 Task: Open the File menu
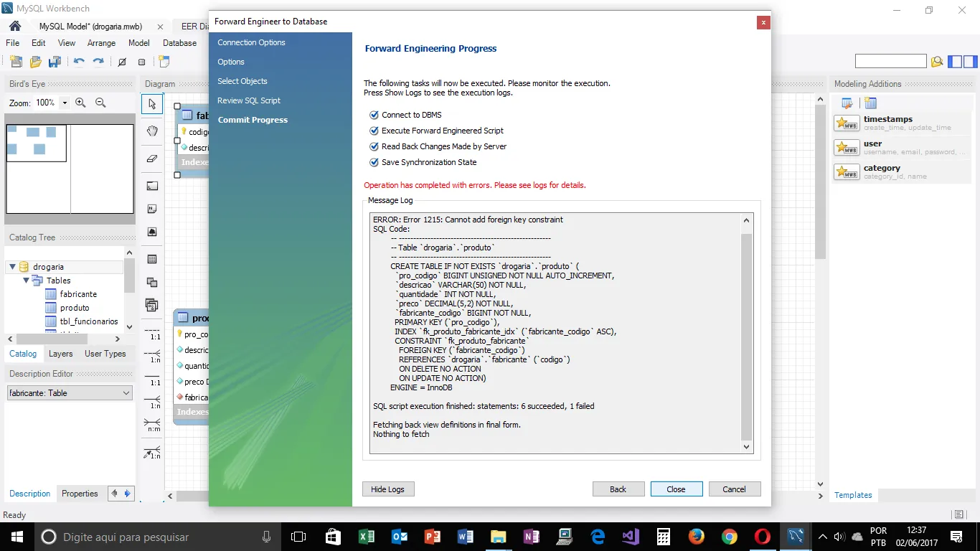click(x=13, y=43)
